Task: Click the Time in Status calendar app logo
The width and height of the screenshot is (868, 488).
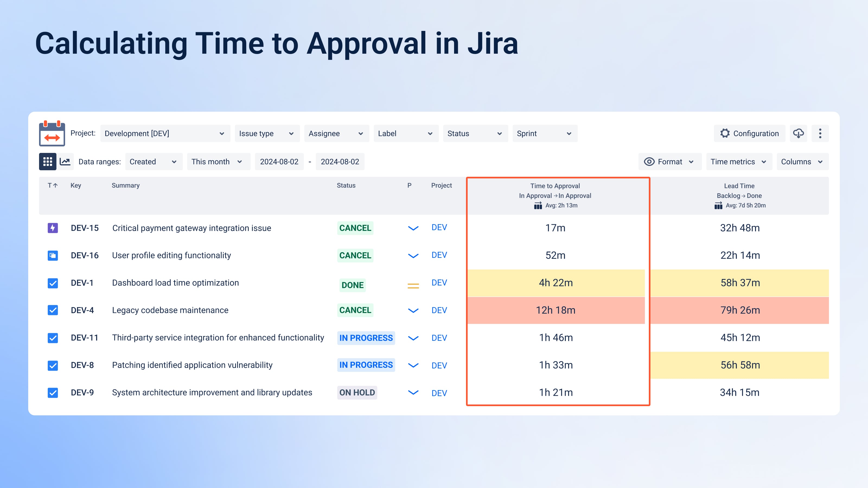Action: [52, 133]
